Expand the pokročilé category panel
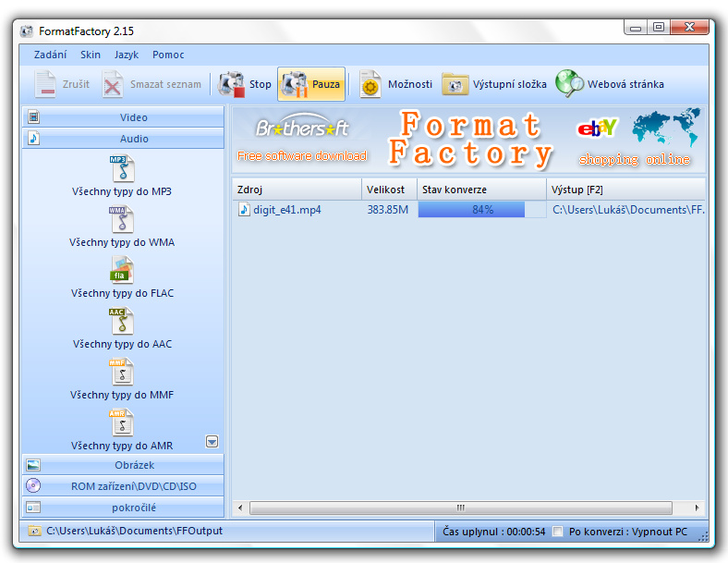The image size is (728, 563). [123, 508]
